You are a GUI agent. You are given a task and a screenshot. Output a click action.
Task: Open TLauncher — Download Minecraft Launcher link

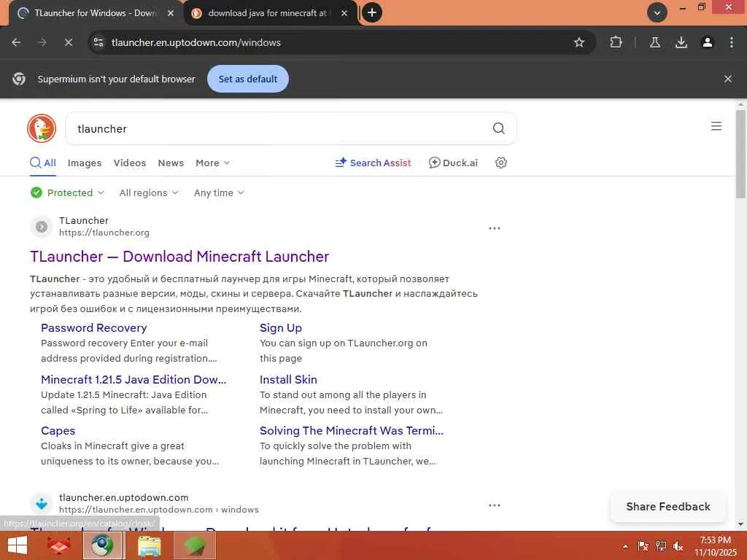(179, 257)
